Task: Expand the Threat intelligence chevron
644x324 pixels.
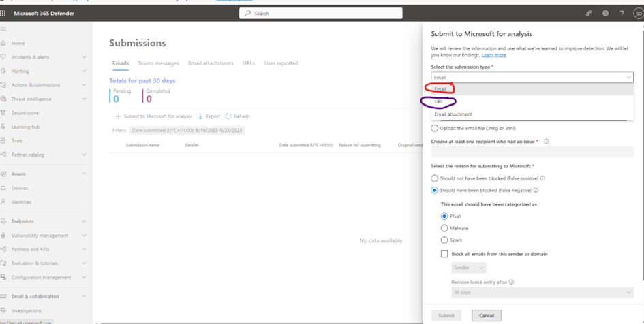Action: 85,99
